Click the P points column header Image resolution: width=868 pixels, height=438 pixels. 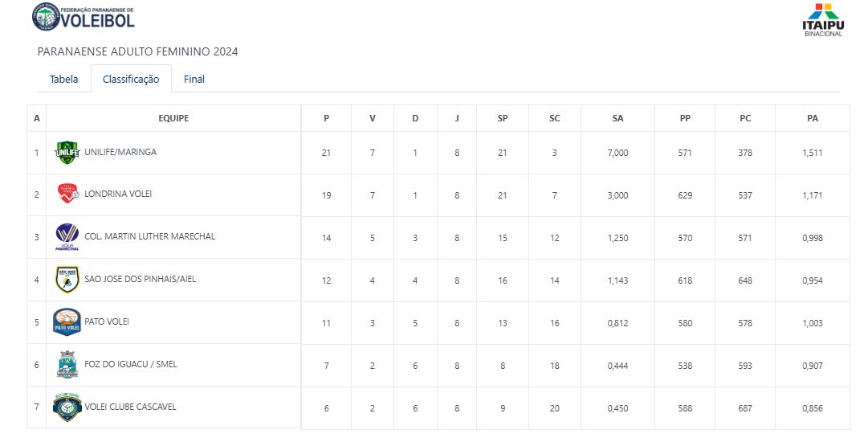click(326, 118)
